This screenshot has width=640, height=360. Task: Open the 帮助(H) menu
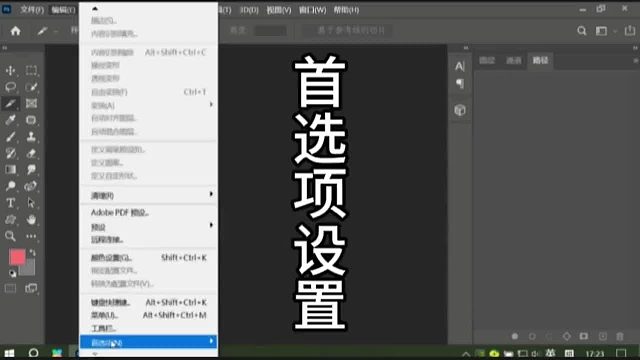[346, 10]
